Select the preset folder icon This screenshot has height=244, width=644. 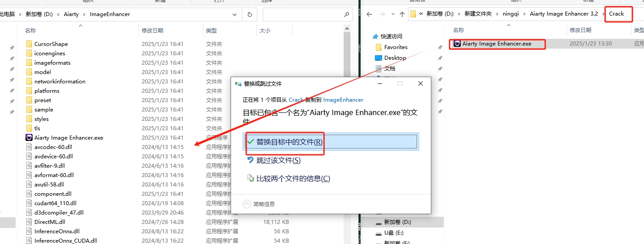click(29, 100)
